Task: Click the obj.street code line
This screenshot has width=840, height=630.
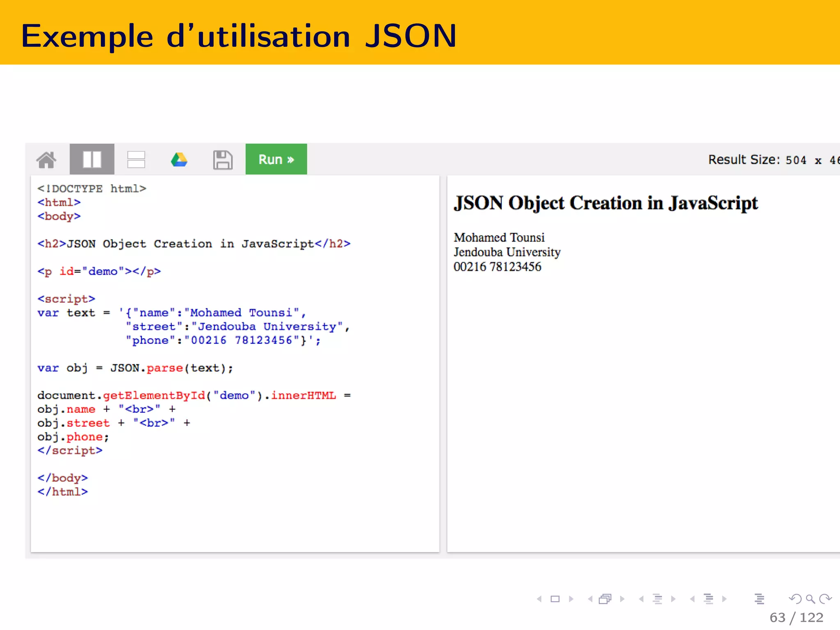Action: tap(114, 423)
